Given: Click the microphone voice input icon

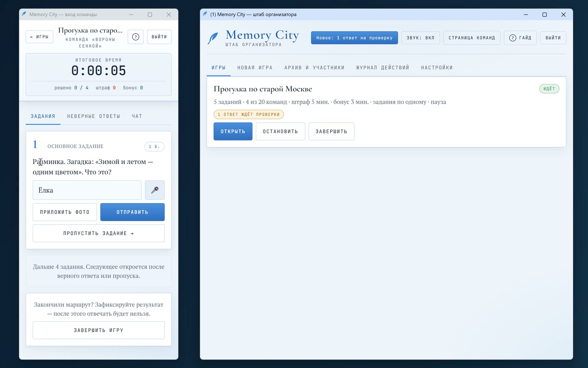Looking at the screenshot, I should (155, 190).
